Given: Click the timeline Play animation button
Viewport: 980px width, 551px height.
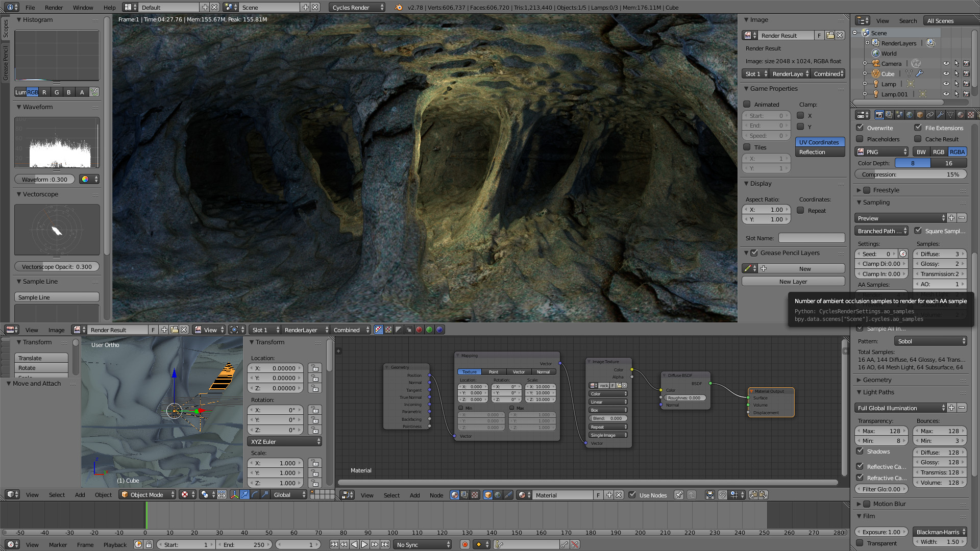Looking at the screenshot, I should click(364, 544).
